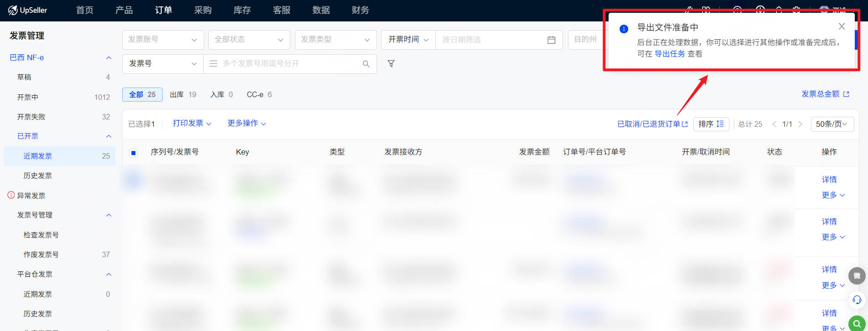Image resolution: width=868 pixels, height=331 pixels.
Task: Open 详情 for the first invoice row
Action: 829,180
